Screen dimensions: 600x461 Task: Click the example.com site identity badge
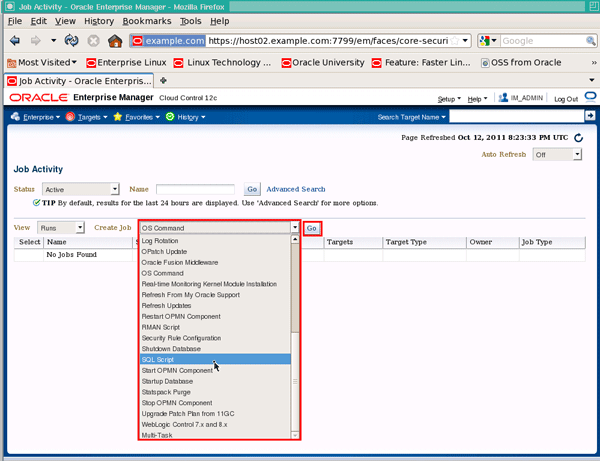(x=169, y=41)
